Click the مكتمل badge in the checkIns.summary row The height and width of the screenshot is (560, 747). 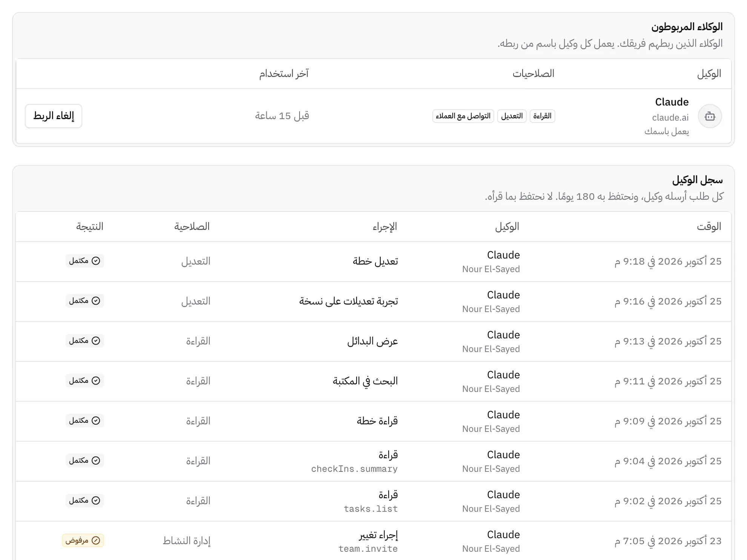coord(85,461)
